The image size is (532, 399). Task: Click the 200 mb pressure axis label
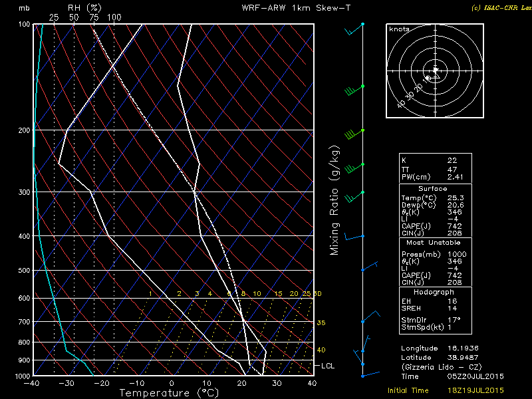point(25,130)
